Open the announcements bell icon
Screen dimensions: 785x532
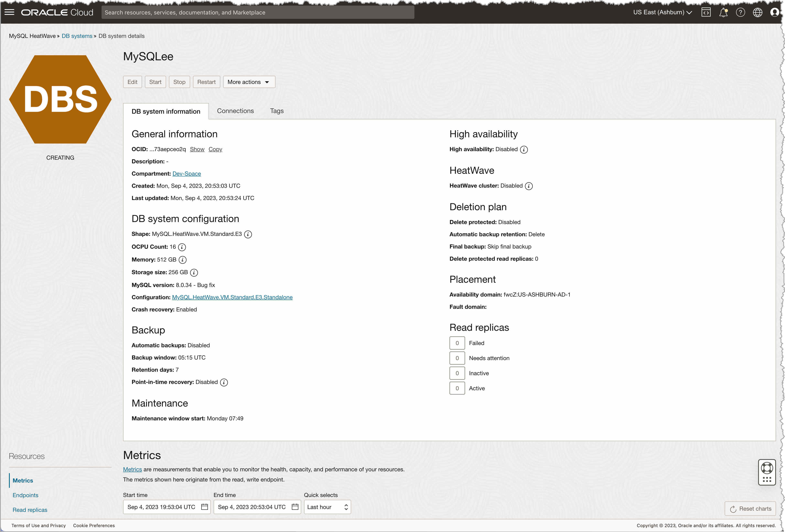[x=723, y=12]
